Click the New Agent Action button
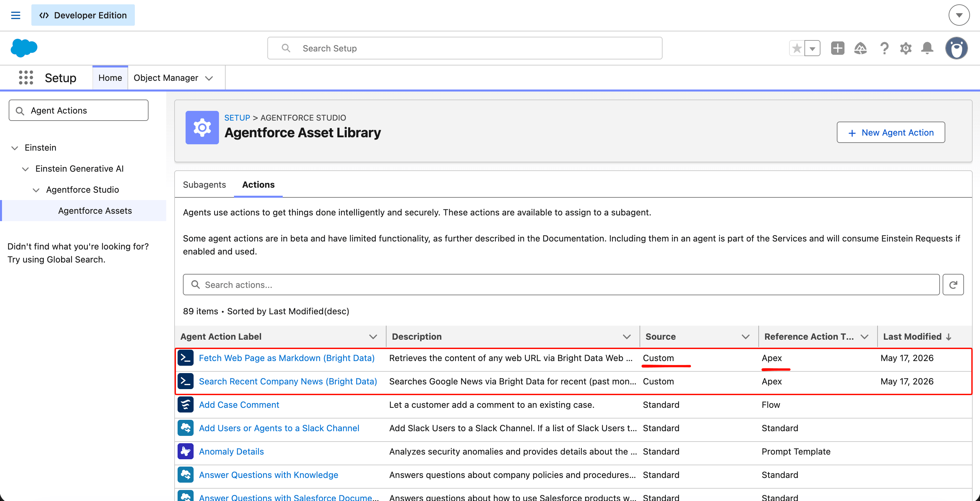The width and height of the screenshot is (980, 501). coord(891,133)
